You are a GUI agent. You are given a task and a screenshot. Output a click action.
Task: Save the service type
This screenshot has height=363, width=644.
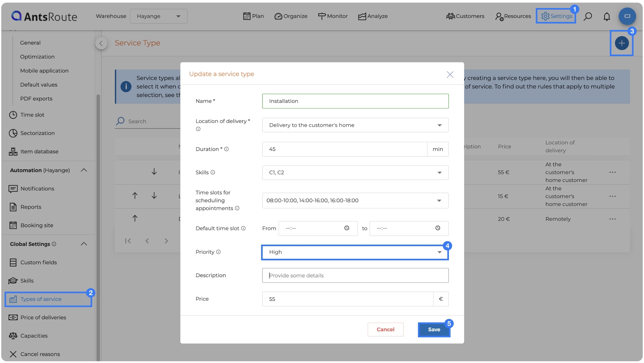[434, 329]
